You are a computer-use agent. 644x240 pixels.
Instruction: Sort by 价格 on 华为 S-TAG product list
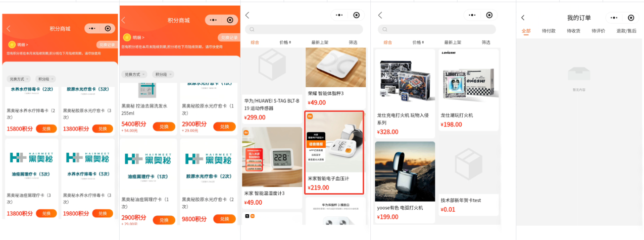tap(285, 42)
